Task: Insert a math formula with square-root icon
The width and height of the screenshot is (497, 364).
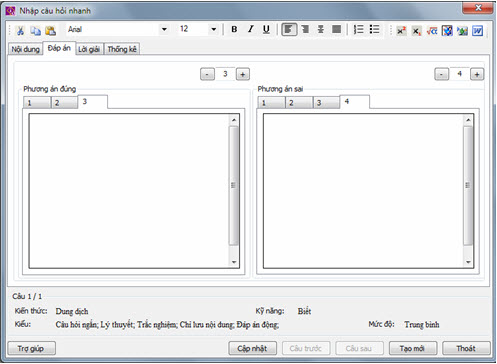Action: [x=432, y=31]
